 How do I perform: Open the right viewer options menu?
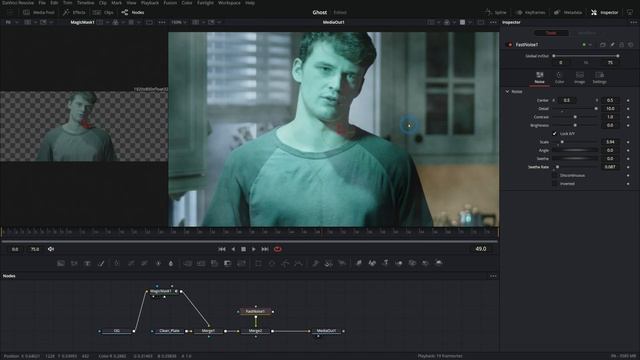tap(493, 22)
